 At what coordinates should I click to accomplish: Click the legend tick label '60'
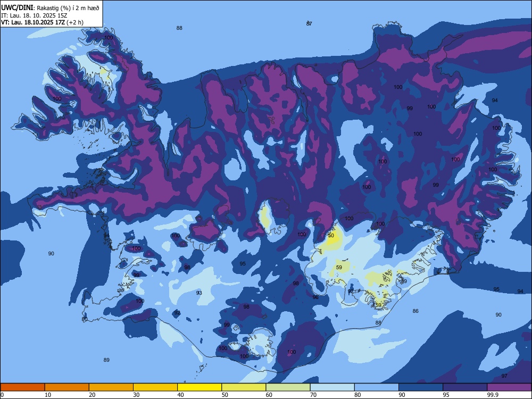click(x=269, y=395)
